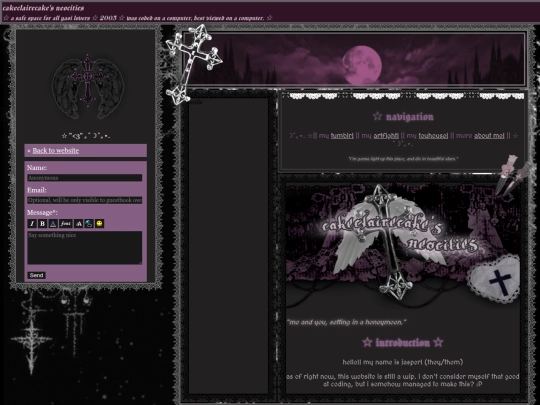Click the silver cross beside moon banner

click(x=193, y=64)
